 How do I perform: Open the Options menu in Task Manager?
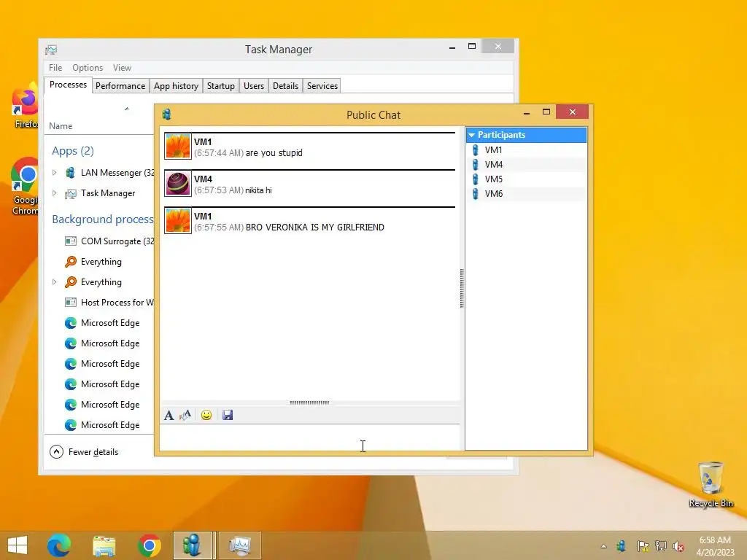tap(88, 68)
